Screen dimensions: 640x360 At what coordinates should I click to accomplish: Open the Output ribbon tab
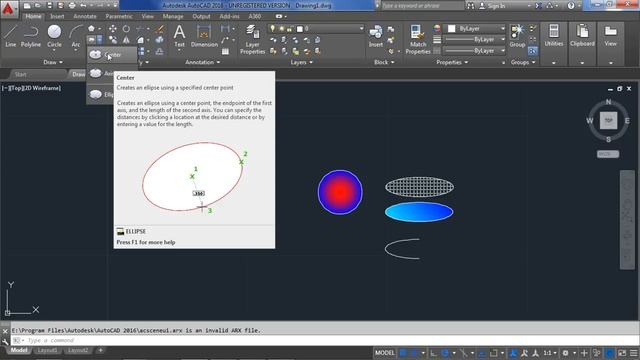[x=201, y=17]
